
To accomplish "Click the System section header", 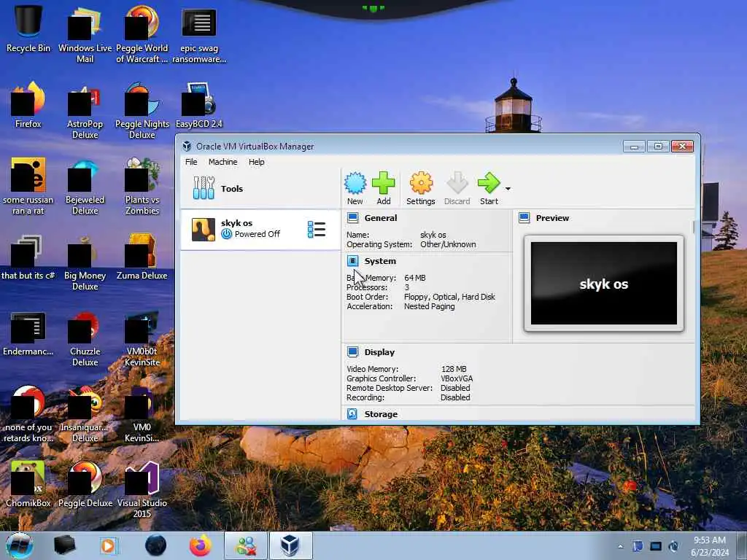I will 379,261.
